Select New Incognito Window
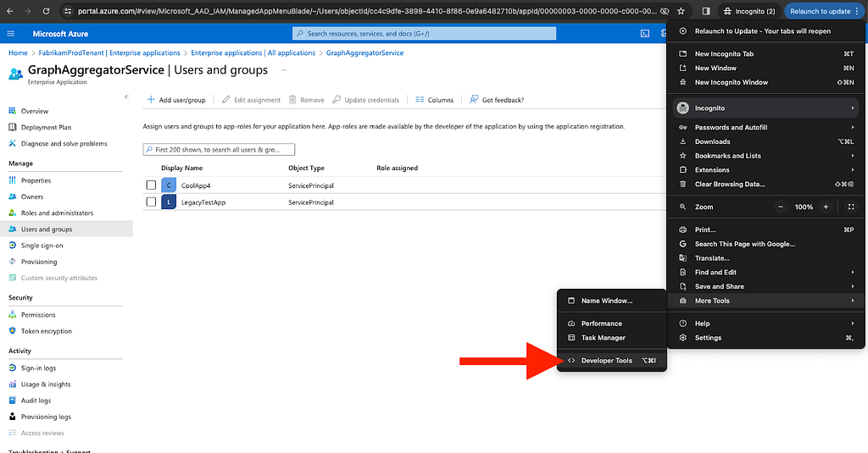 [766, 82]
